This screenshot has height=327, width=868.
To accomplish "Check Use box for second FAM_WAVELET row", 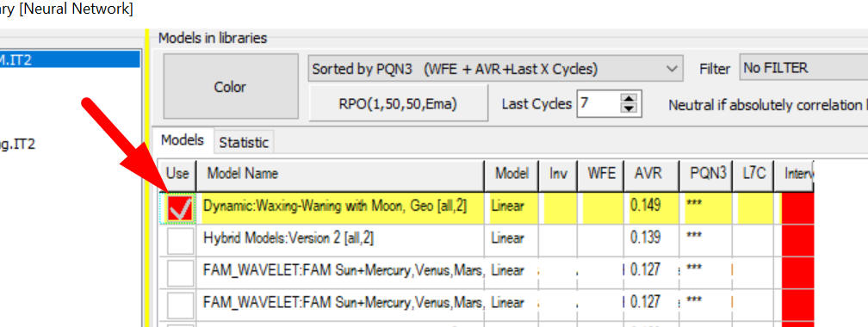I will [181, 305].
